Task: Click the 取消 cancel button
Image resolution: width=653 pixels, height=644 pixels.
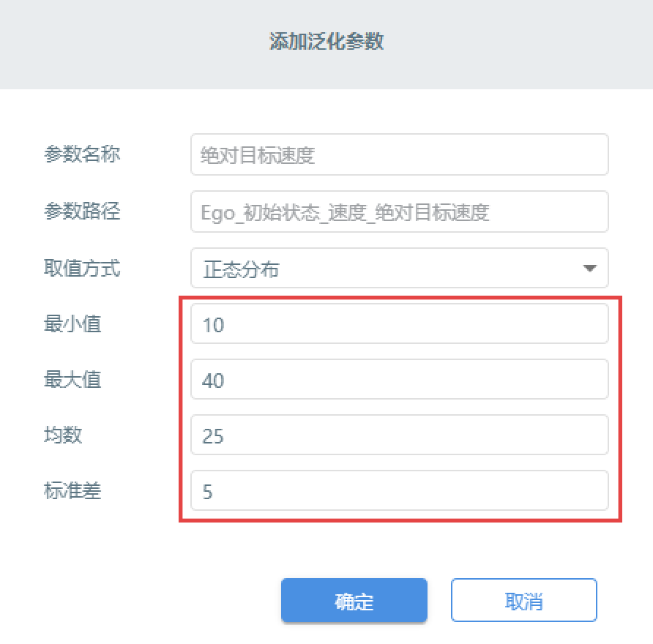Action: (x=524, y=600)
